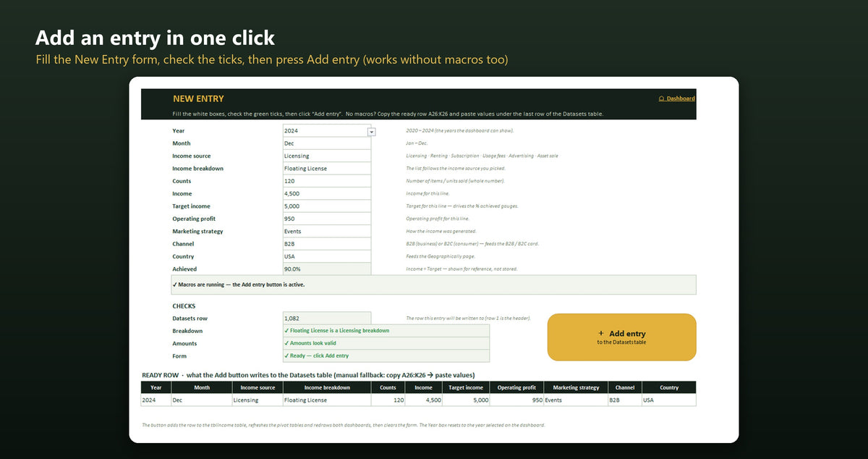This screenshot has width=868, height=459.
Task: Select the Country input box showing USA
Action: [327, 256]
